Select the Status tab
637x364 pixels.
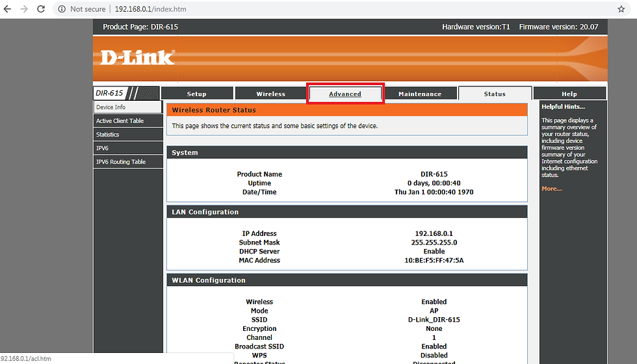(495, 94)
